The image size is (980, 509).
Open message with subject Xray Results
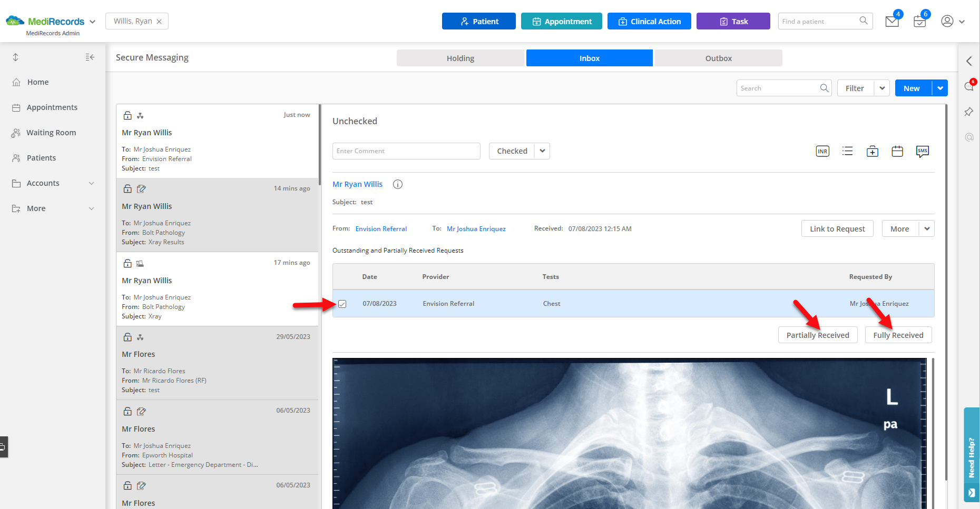tap(217, 215)
